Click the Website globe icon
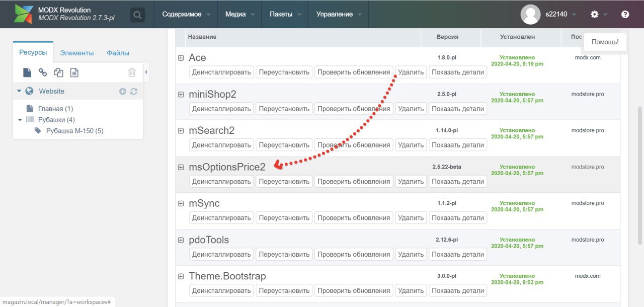644x307 pixels. [30, 91]
